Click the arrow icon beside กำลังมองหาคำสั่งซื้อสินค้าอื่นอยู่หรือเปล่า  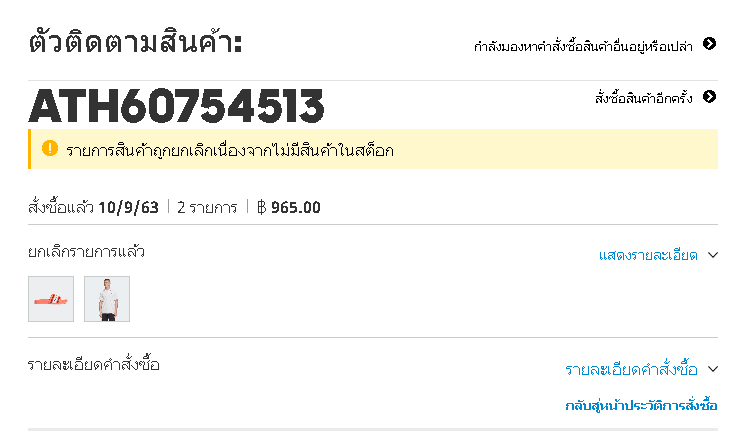coord(710,44)
